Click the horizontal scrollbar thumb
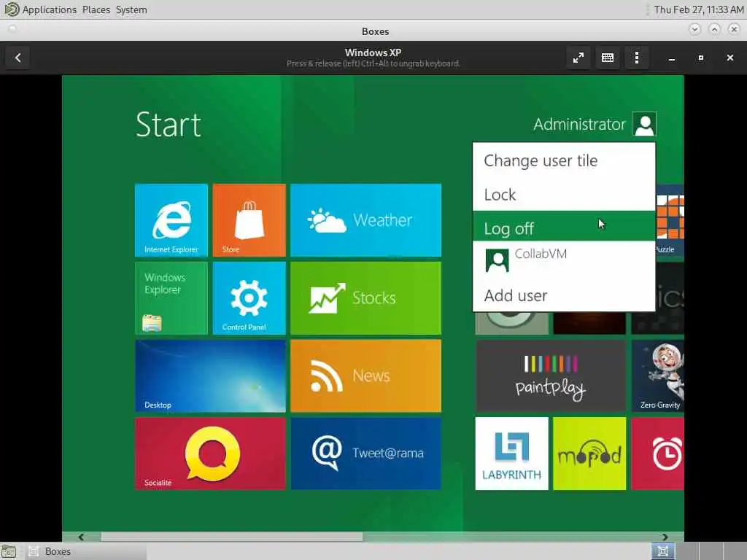Viewport: 747px width, 560px height. [x=231, y=537]
